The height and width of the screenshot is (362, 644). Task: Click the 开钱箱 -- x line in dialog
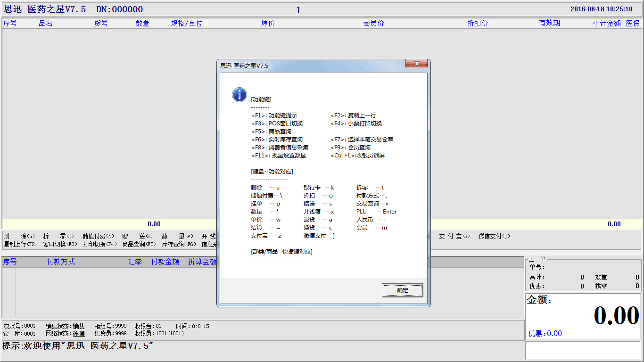tap(319, 212)
